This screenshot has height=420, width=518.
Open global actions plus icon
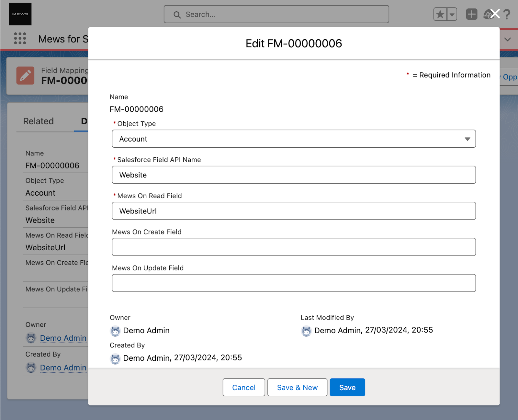tap(471, 14)
